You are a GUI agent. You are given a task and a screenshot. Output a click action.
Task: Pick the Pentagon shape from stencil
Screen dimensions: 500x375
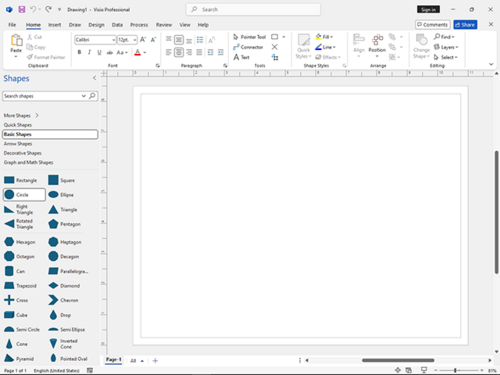point(65,224)
